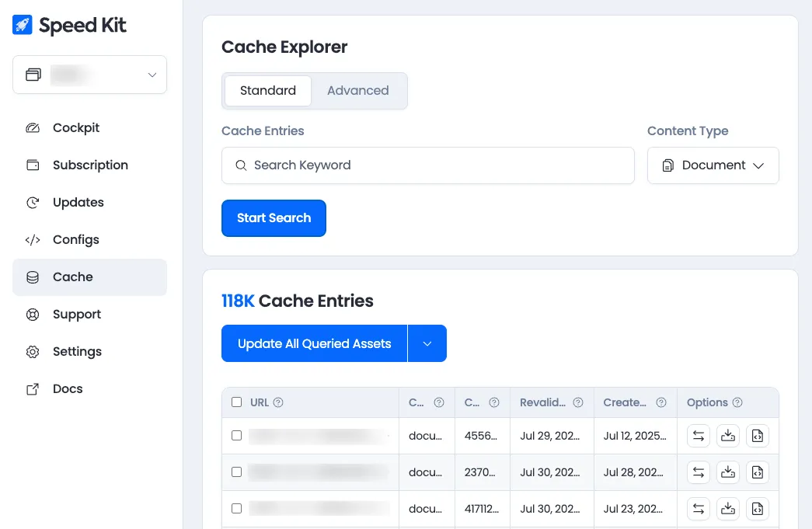
Task: Click the file-code icon in Jul 28 row
Action: tap(758, 472)
